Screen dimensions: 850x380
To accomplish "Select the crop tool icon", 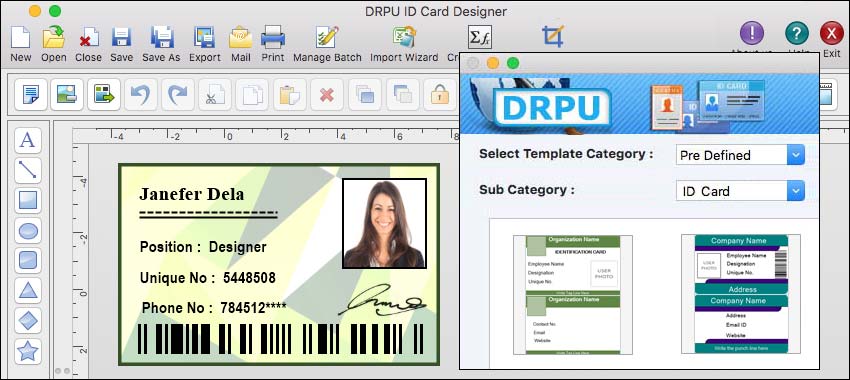I will click(x=553, y=36).
